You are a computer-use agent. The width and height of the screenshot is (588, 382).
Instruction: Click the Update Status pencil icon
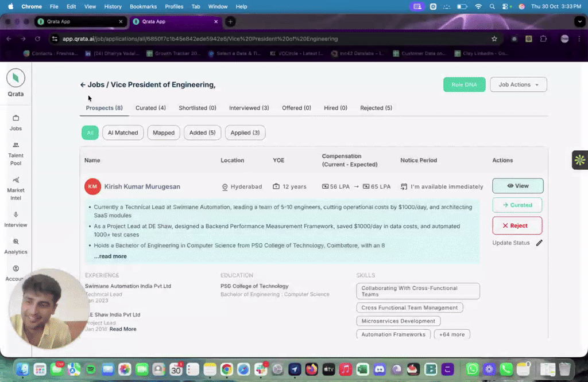click(539, 243)
